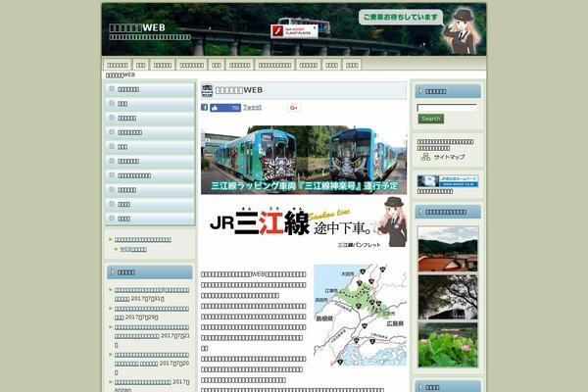Screen dimensions: 588x392
Task: Open the news item dated 2017年7月29日
Action: [x=152, y=313]
